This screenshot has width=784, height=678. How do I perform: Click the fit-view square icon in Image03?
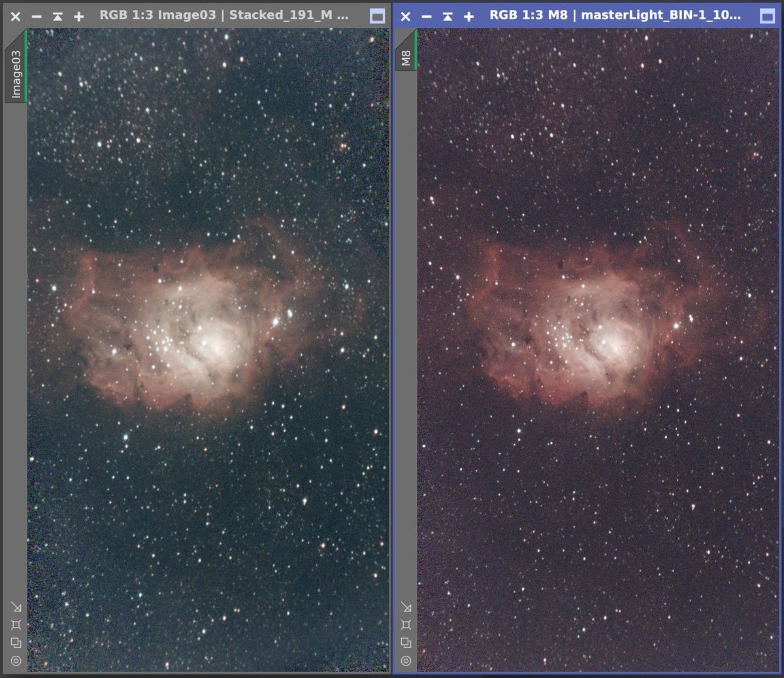(x=16, y=625)
